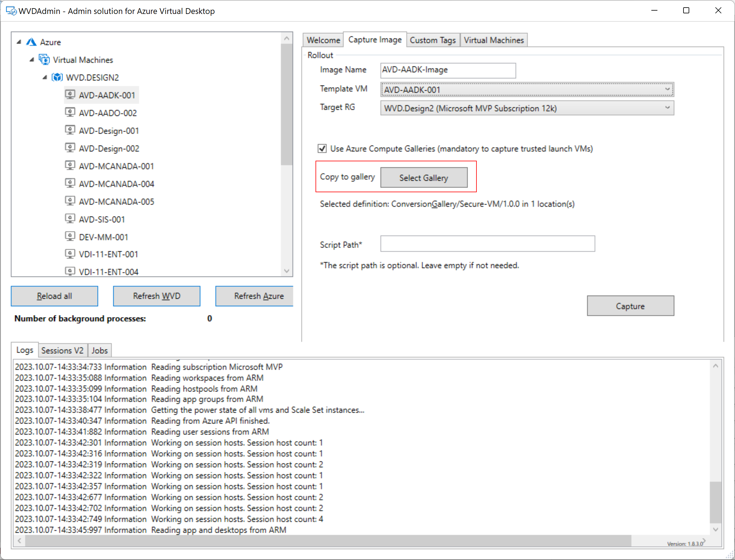Switch to Virtual Machines tab
The width and height of the screenshot is (735, 560).
pyautogui.click(x=494, y=40)
